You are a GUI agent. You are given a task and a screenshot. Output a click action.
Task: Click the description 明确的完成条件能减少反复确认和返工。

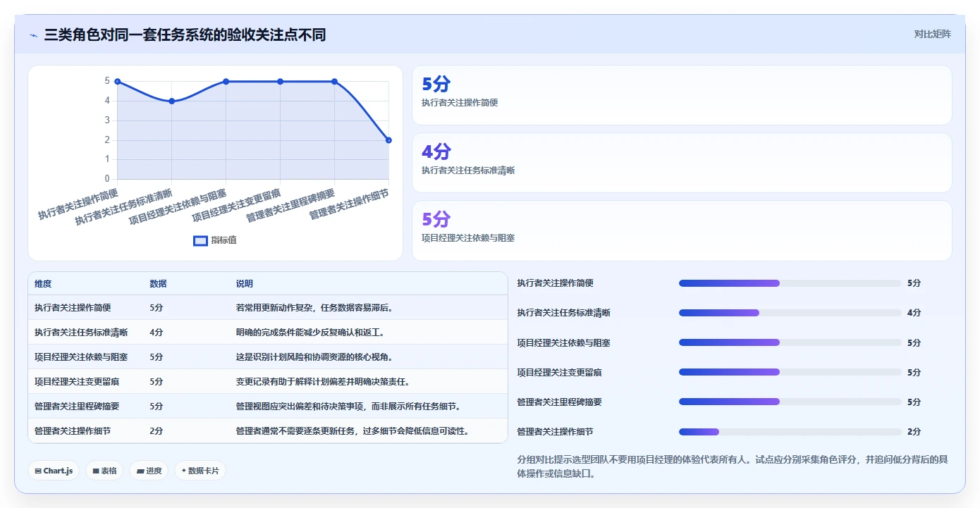tap(310, 333)
